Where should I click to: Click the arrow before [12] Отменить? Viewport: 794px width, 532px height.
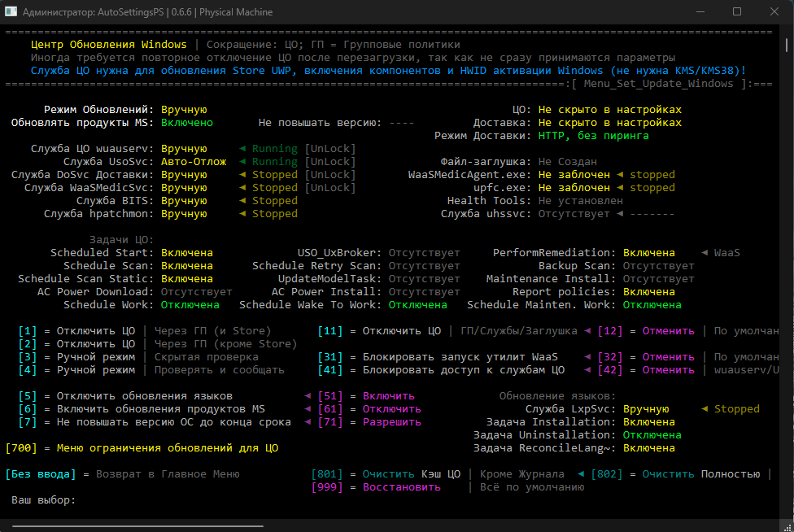coord(587,331)
